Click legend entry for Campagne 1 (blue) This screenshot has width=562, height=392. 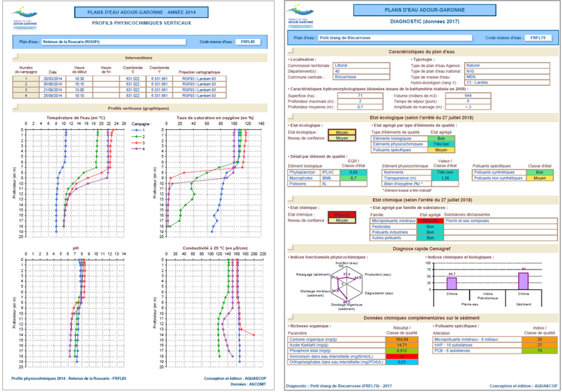[x=138, y=130]
